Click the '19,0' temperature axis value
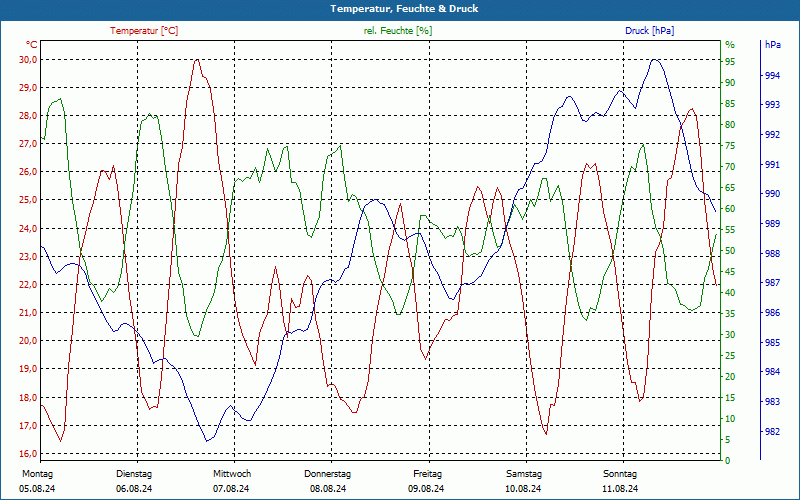 pyautogui.click(x=28, y=369)
